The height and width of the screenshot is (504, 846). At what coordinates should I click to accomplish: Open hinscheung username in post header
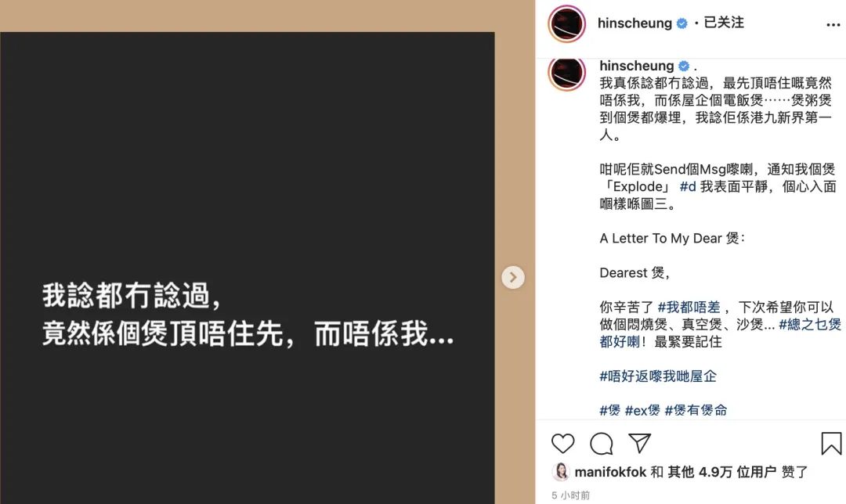(634, 23)
